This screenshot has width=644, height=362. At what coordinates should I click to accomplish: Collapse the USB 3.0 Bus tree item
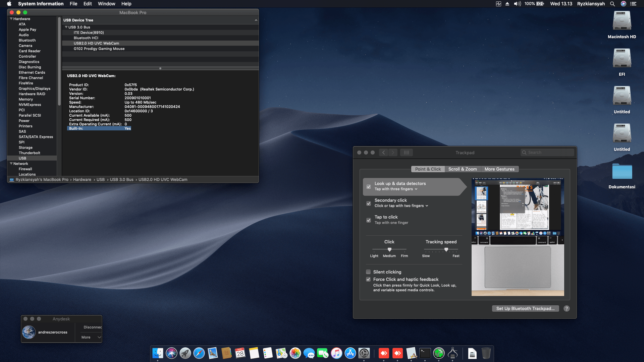[66, 27]
